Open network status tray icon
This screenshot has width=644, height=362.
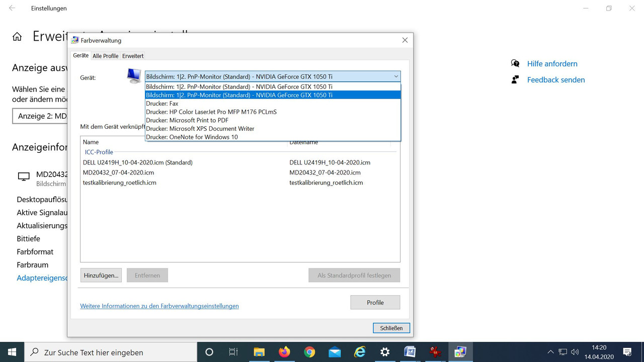tap(563, 352)
